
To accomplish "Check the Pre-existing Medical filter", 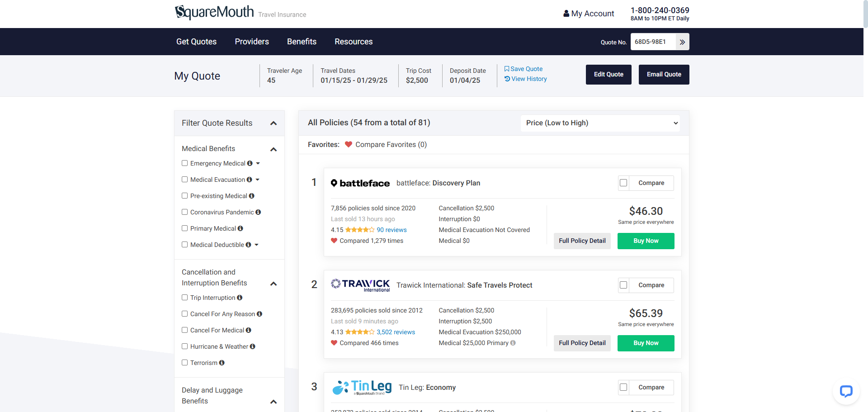I will [x=184, y=196].
